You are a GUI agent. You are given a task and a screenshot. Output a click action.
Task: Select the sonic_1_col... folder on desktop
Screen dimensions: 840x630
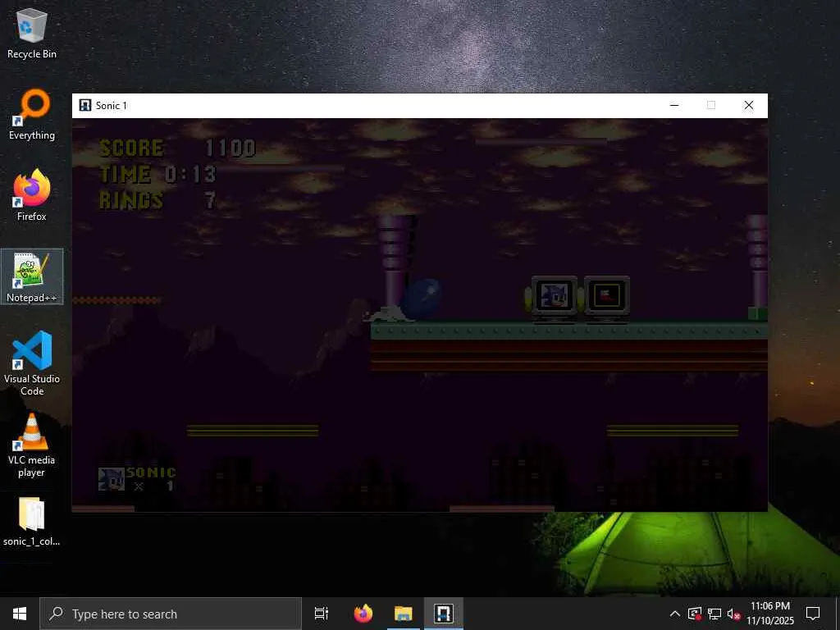(32, 522)
